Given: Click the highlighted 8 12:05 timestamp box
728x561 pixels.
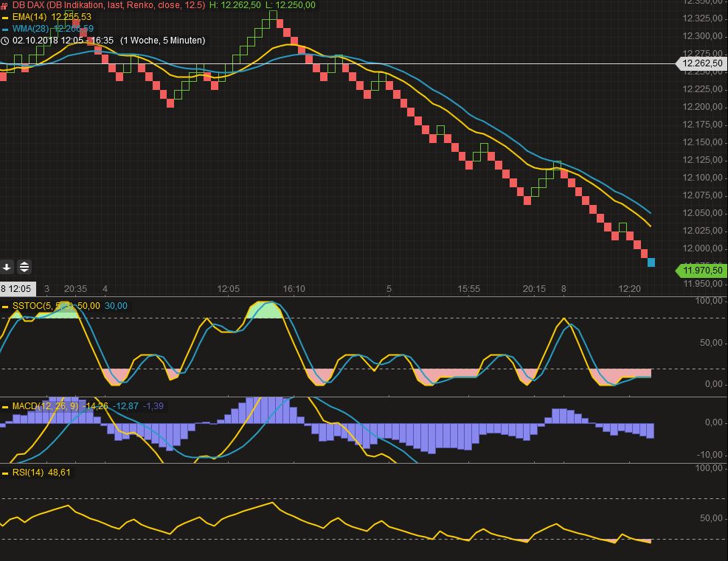Looking at the screenshot, I should pyautogui.click(x=16, y=289).
